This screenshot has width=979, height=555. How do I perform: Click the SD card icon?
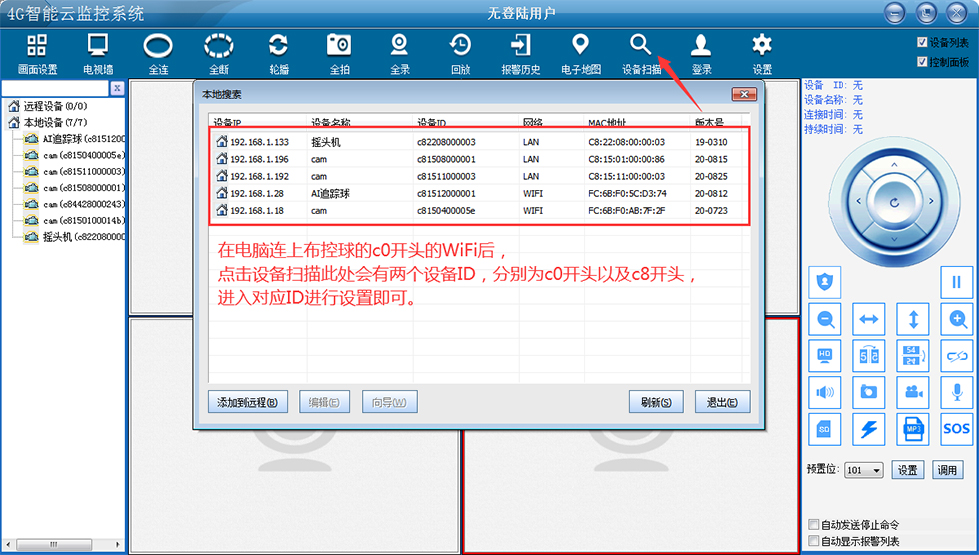[825, 429]
